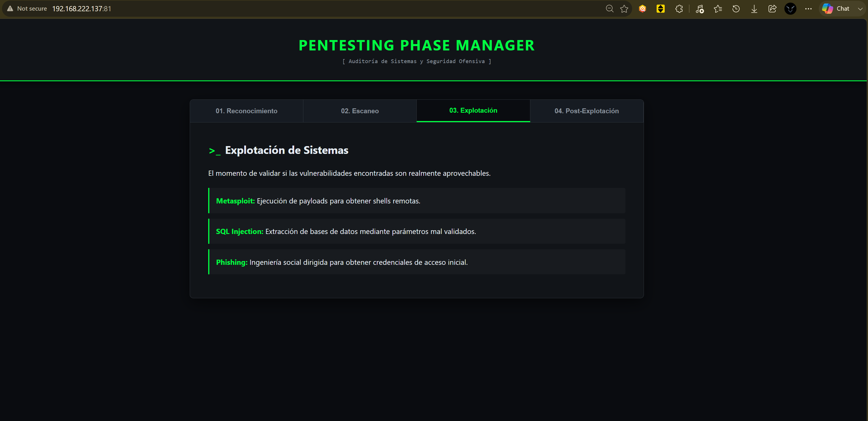This screenshot has height=421, width=868.
Task: Click the Share page icon
Action: [772, 9]
